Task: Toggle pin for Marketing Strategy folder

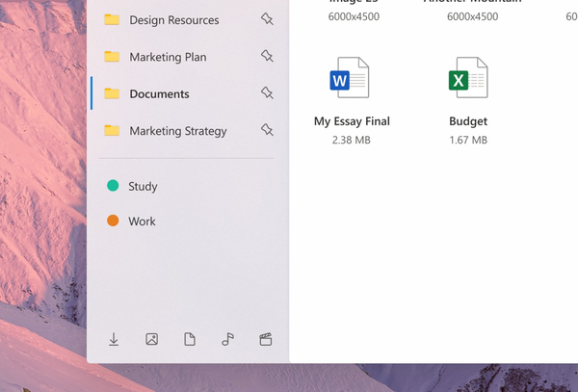Action: (x=267, y=130)
